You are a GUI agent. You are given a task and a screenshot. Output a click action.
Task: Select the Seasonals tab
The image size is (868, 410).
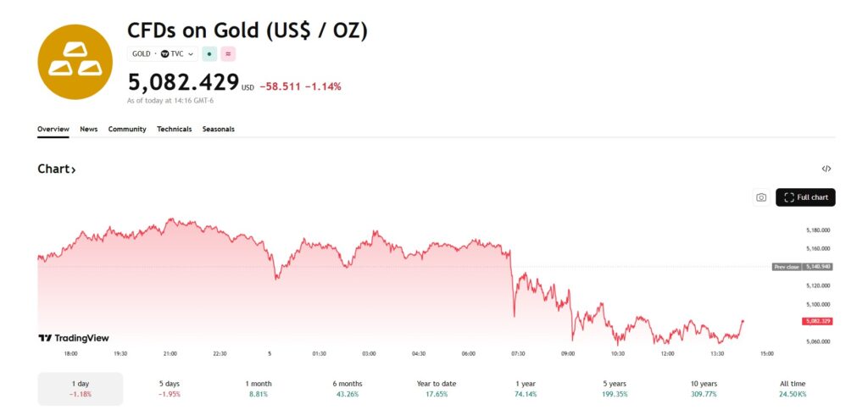(x=219, y=129)
